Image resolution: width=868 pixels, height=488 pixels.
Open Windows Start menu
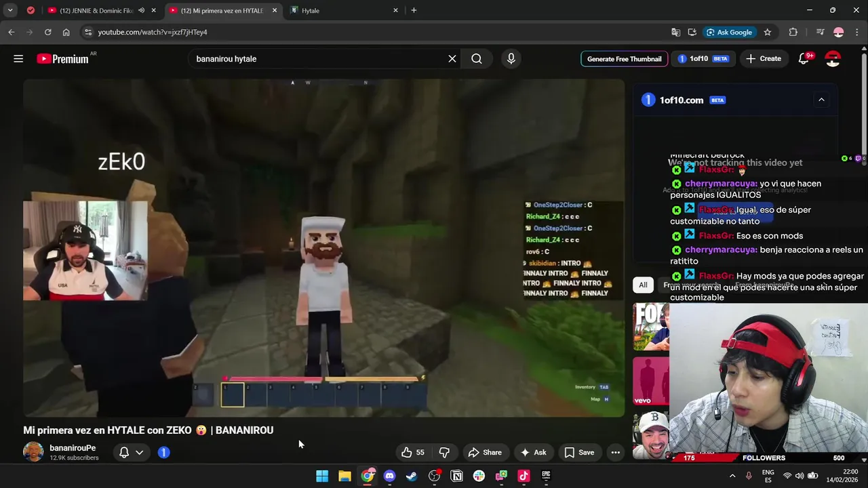(322, 476)
